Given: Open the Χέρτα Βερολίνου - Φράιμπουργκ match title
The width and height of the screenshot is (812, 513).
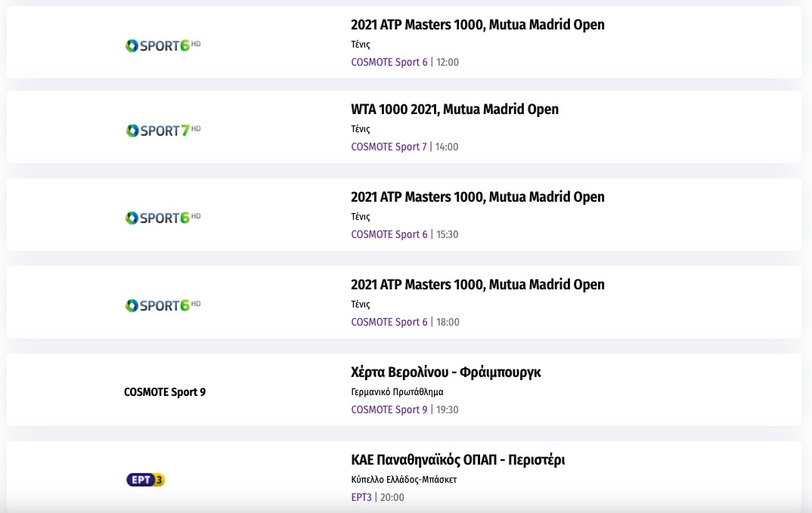Looking at the screenshot, I should tap(445, 372).
